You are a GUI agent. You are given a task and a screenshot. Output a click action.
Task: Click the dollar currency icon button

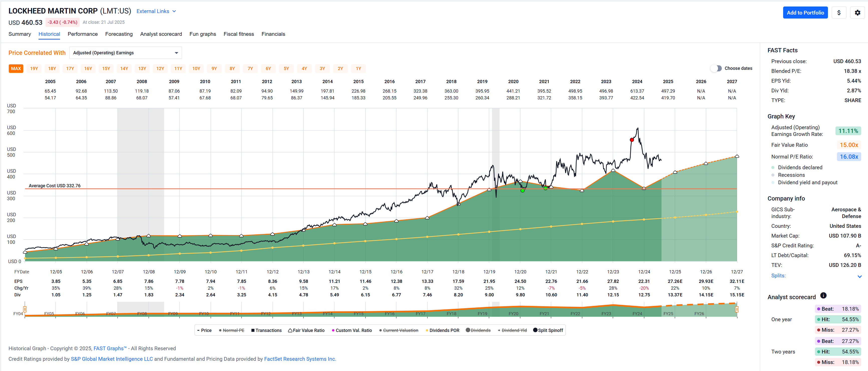click(839, 13)
